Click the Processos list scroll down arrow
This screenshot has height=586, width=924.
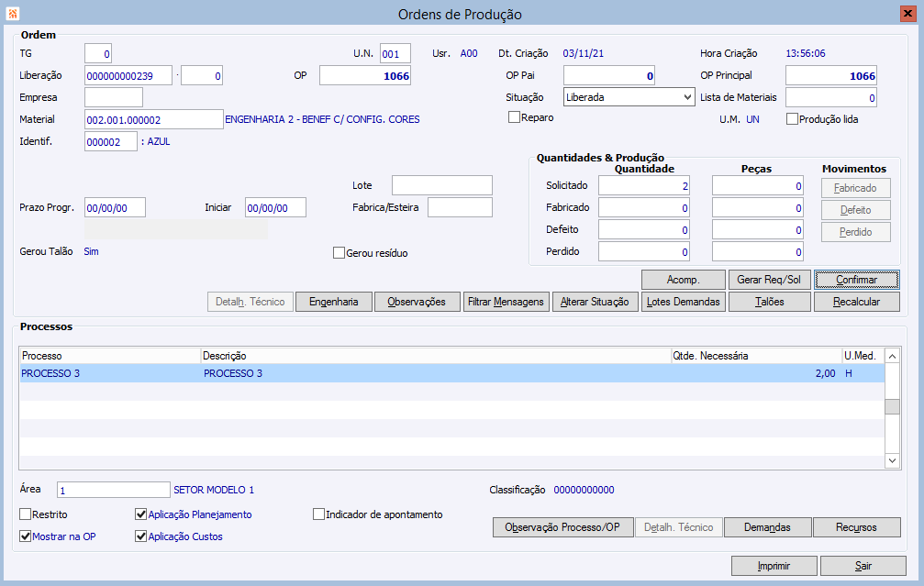click(x=892, y=460)
